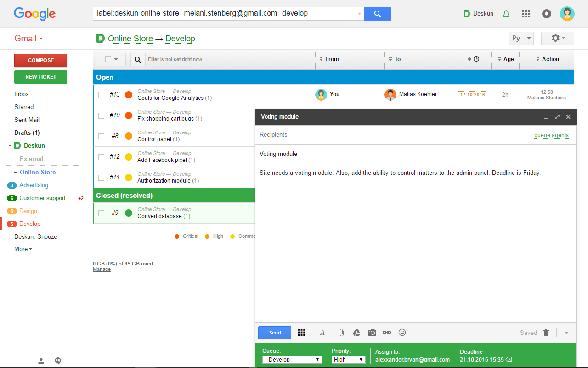Click the blue search magnifier button
Viewport: 588px width, 368px height.
click(x=378, y=14)
